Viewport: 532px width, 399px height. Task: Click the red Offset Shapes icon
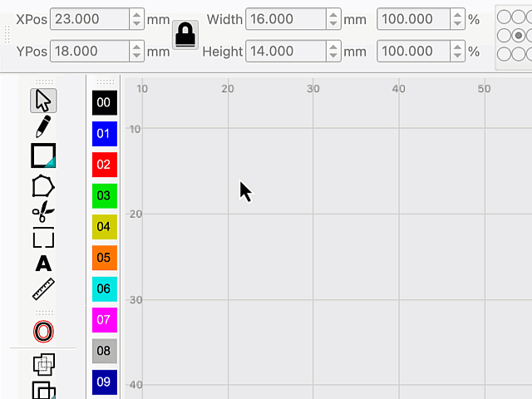[x=43, y=332]
